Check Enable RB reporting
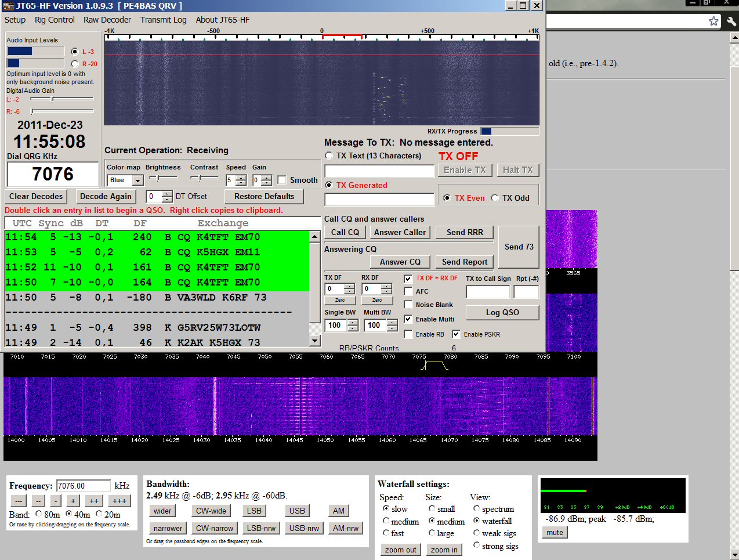Viewport: 739px width, 560px height. click(x=408, y=334)
